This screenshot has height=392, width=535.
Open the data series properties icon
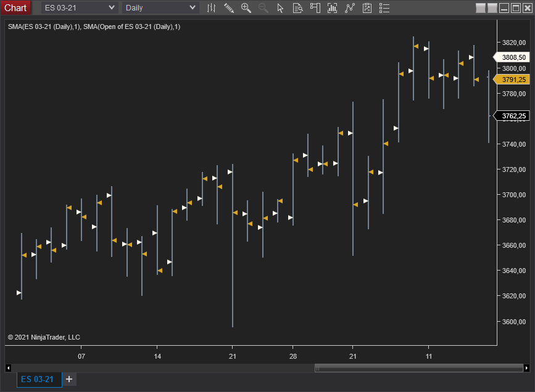(367, 8)
